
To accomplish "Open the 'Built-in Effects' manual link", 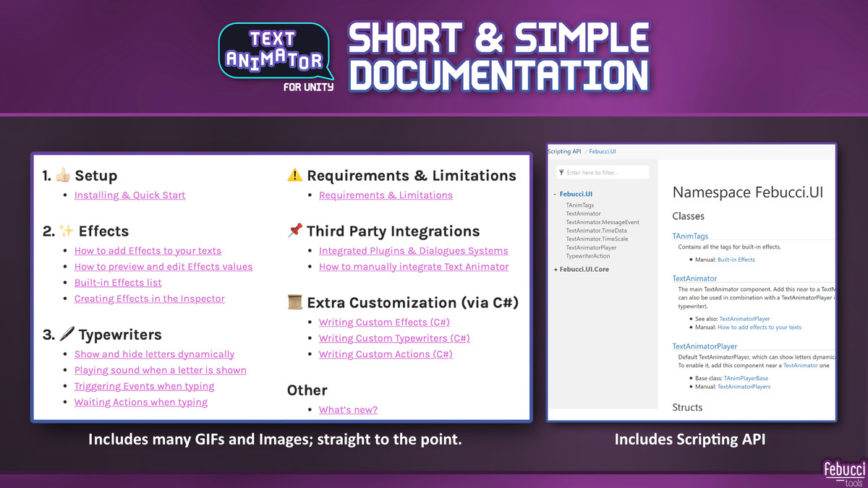I will 736,260.
